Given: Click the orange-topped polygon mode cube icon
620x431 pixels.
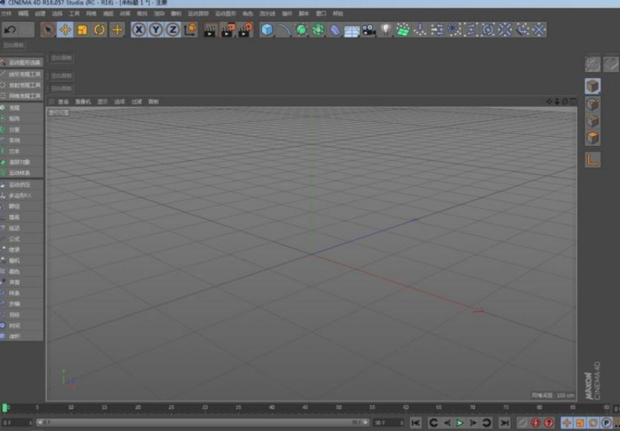Looking at the screenshot, I should point(593,138).
